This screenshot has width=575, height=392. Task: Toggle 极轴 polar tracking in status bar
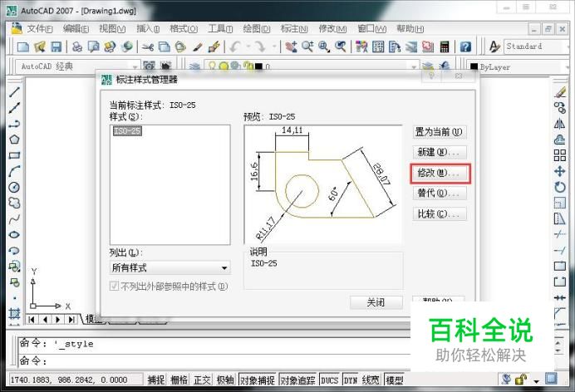coord(225,380)
